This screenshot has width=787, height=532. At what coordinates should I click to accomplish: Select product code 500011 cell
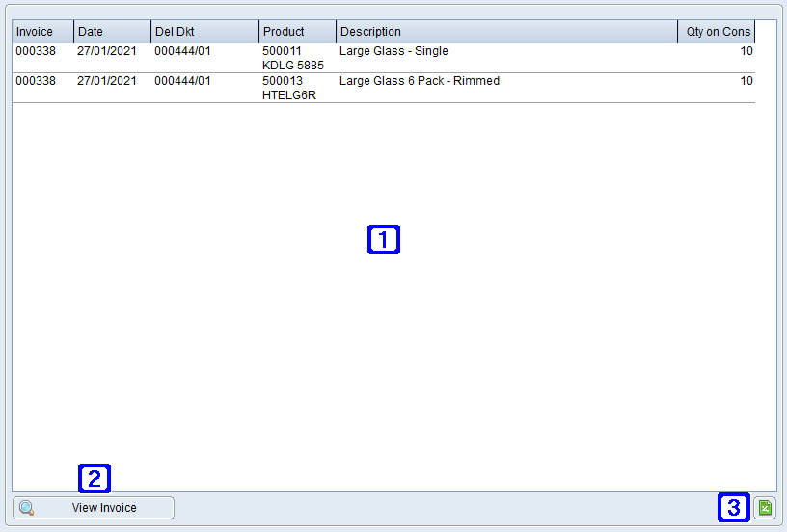click(x=282, y=51)
